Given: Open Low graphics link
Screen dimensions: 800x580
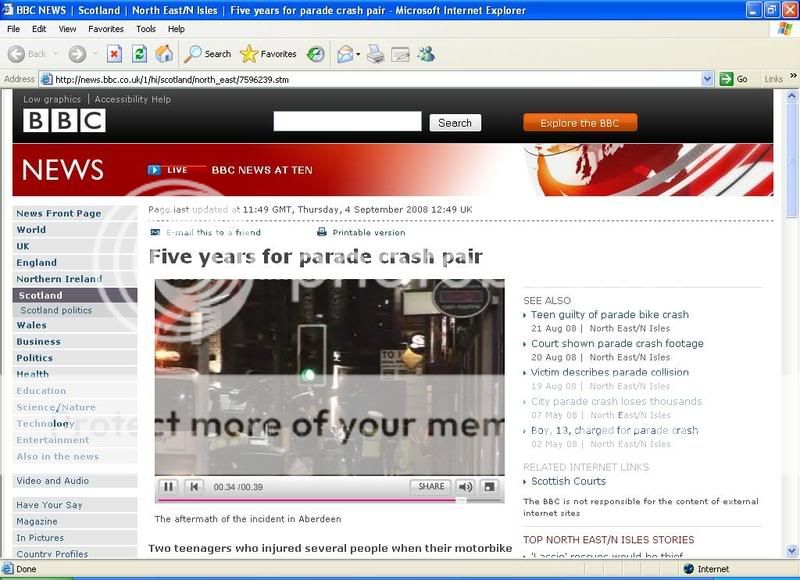Looking at the screenshot, I should (52, 99).
